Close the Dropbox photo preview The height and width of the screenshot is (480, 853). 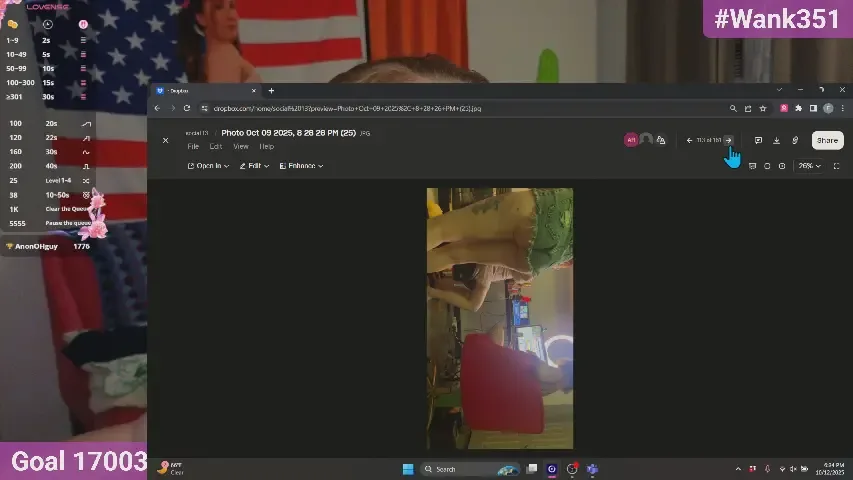166,140
